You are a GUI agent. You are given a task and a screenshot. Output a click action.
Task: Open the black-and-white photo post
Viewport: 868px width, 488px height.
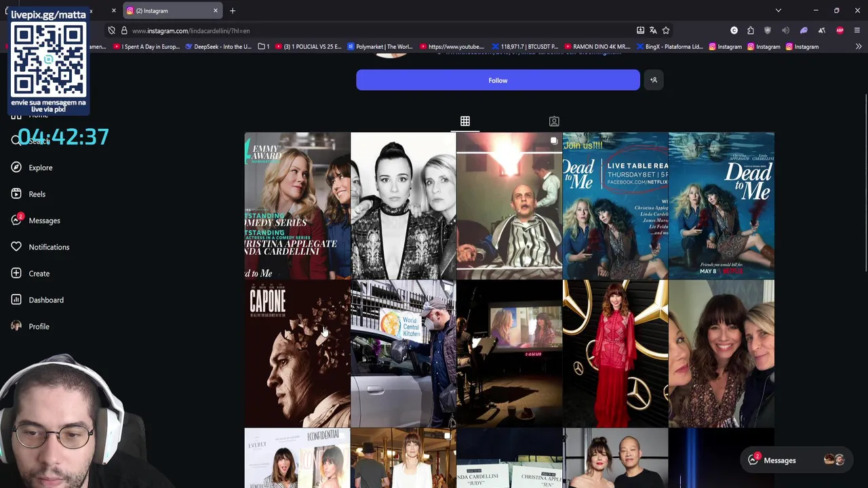[x=403, y=205]
